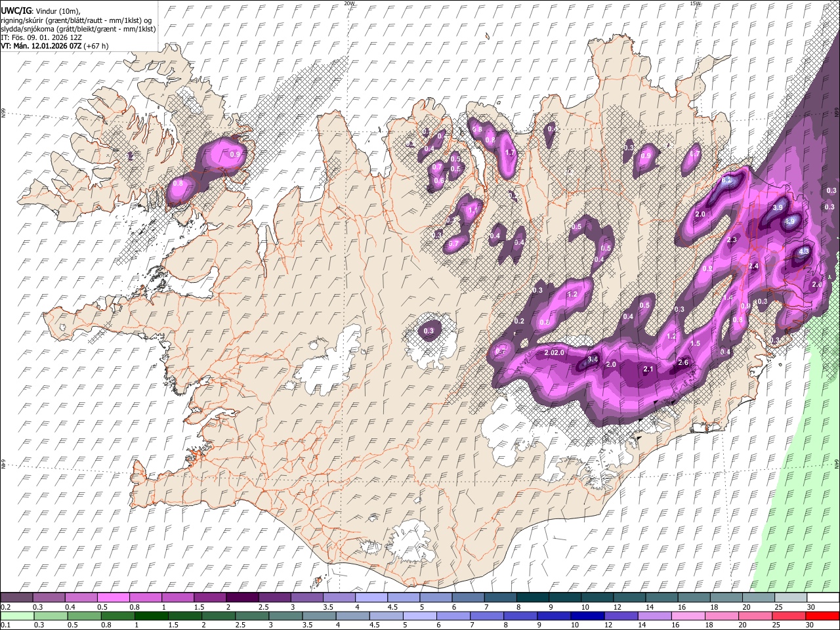Click the '0.1' label under rain legend
This screenshot has height=630, width=840.
5,625
